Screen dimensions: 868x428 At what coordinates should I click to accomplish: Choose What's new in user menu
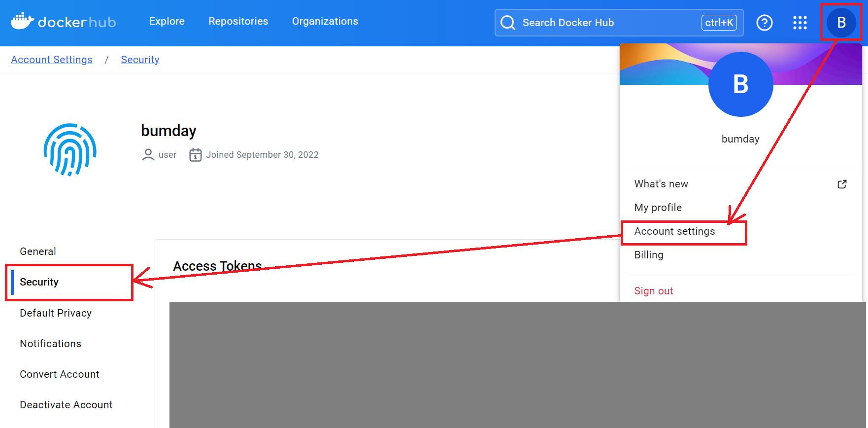(x=661, y=184)
